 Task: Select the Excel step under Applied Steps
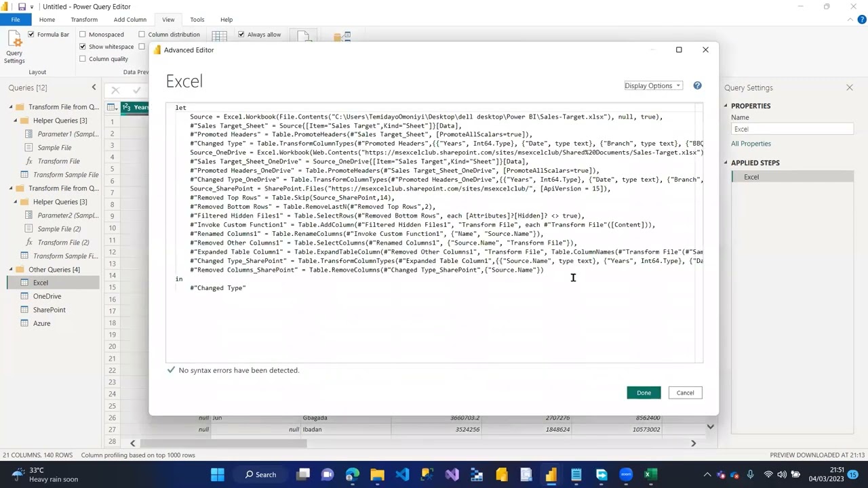792,177
